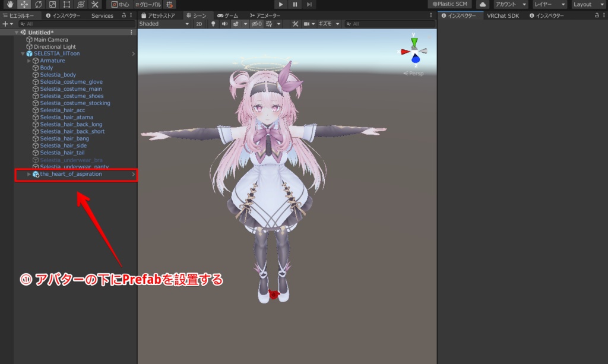The width and height of the screenshot is (608, 364).
Task: Toggle 2D view mode in Scene toolbar
Action: click(x=198, y=24)
